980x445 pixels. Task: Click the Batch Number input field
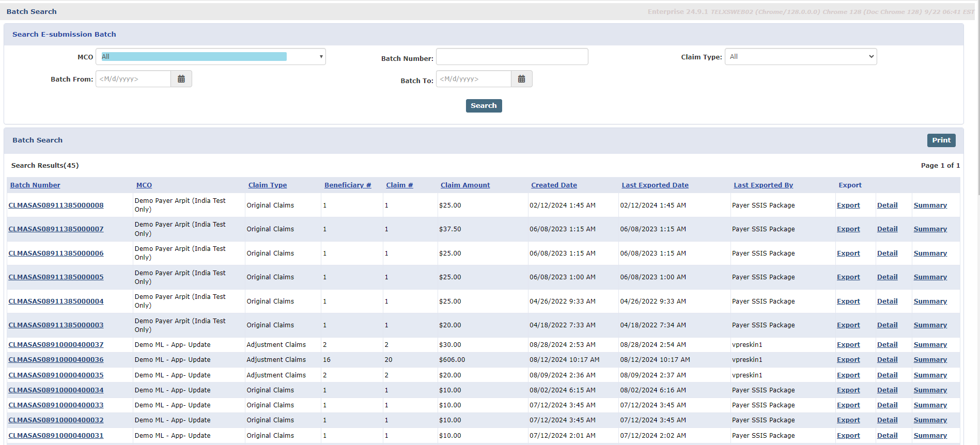(511, 57)
